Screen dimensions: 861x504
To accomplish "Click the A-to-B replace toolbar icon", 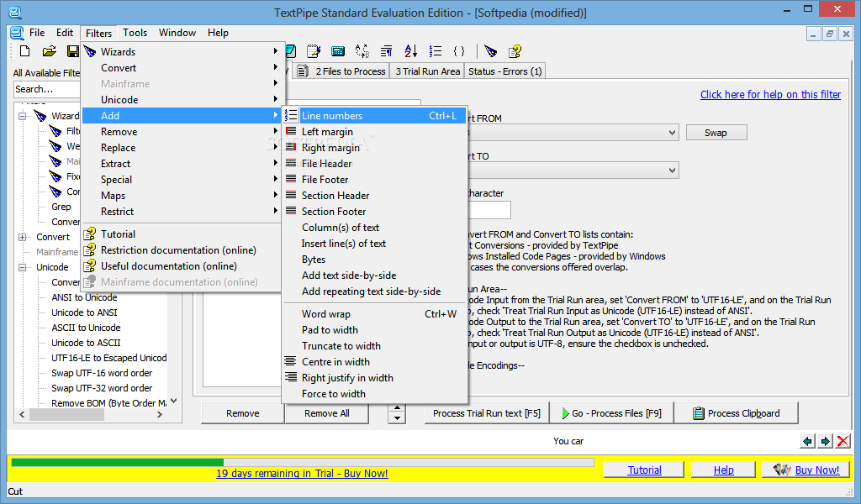I will point(362,51).
